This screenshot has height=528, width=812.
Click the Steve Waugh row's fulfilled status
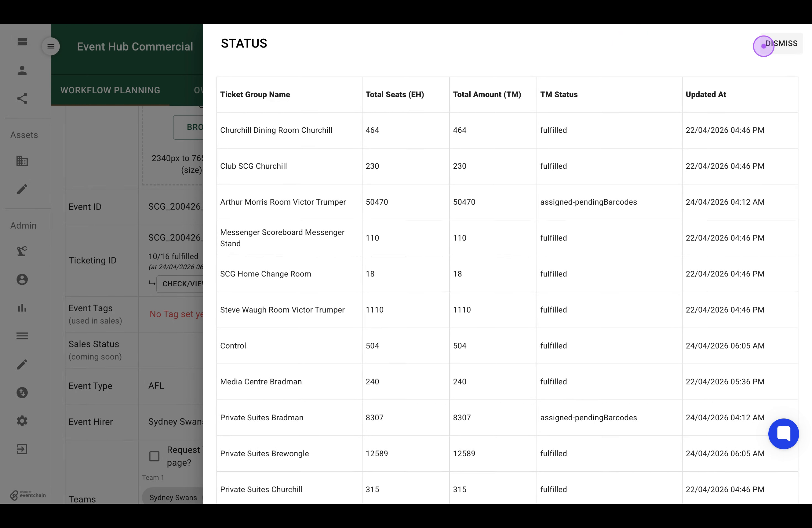tap(553, 310)
